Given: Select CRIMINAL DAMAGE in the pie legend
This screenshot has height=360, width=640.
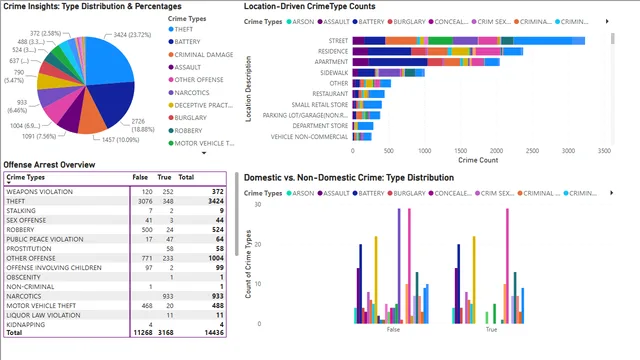Looking at the screenshot, I should point(201,55).
